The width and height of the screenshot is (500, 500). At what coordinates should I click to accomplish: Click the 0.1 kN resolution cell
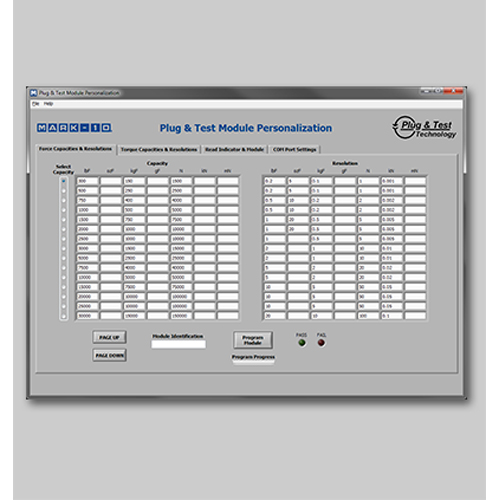coord(392,316)
